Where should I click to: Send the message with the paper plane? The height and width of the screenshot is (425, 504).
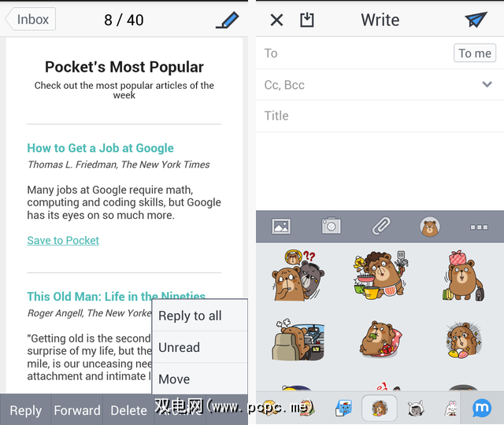click(476, 19)
